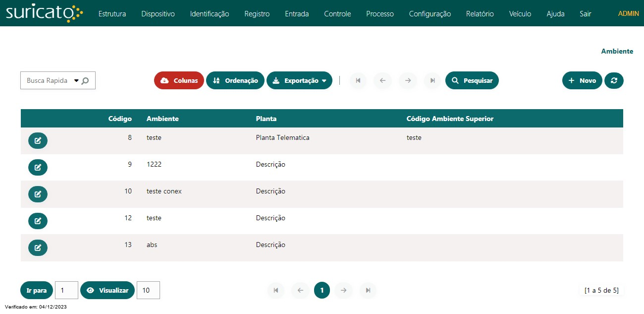Image resolution: width=644 pixels, height=314 pixels.
Task: Click previous arrow in bottom pager
Action: click(x=300, y=290)
